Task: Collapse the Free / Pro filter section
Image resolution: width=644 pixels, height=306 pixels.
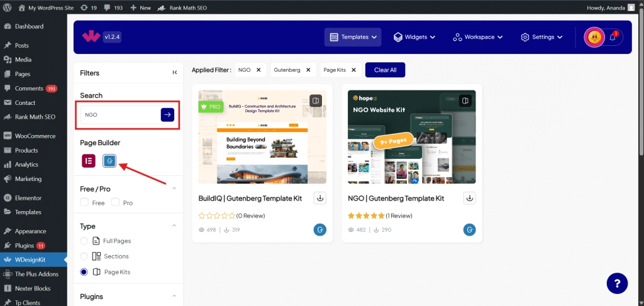Action: pyautogui.click(x=174, y=189)
